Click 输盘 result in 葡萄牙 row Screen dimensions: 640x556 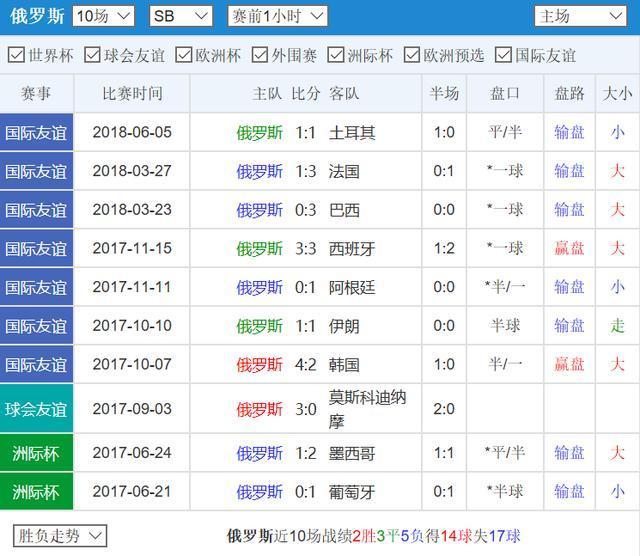569,492
